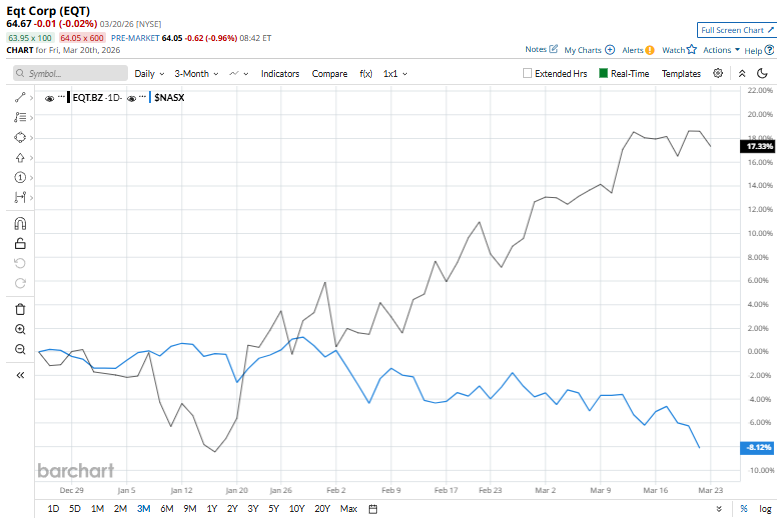Open the 1x1 grid layout dropdown
Viewport: 777px width, 520px height.
(395, 73)
